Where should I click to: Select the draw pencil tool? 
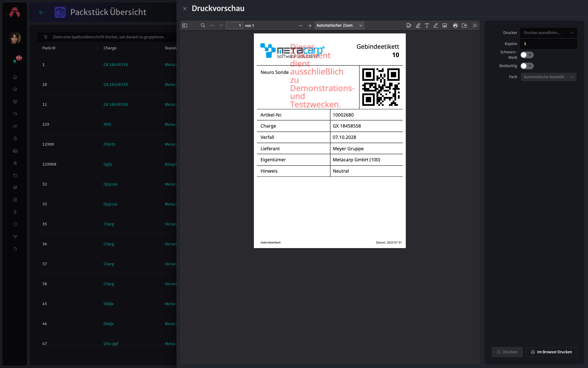pyautogui.click(x=436, y=25)
